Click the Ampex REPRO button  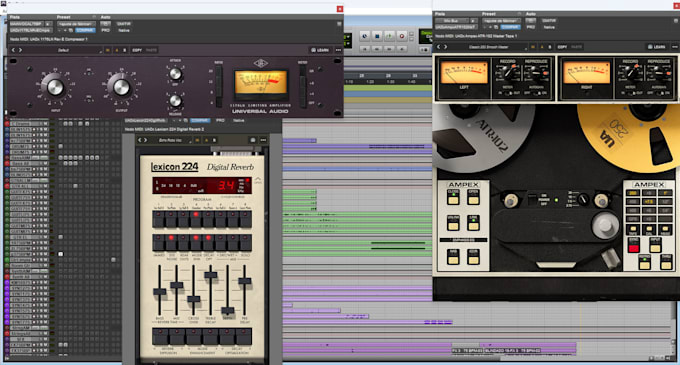click(x=644, y=262)
